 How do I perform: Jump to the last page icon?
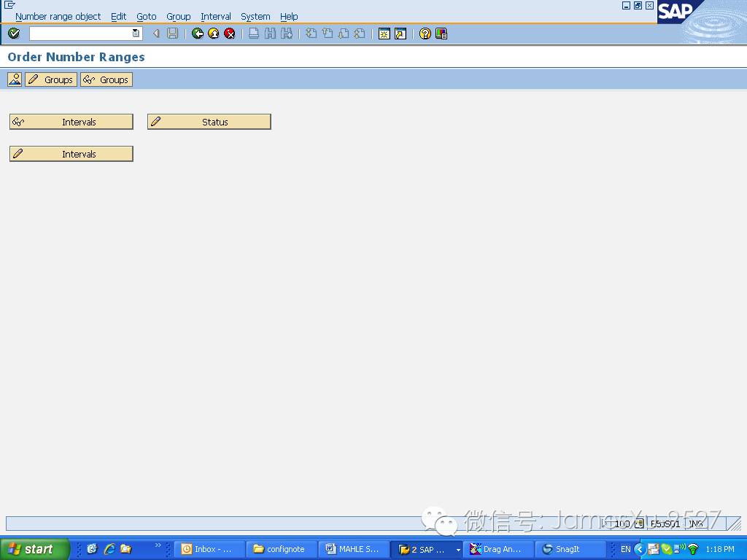[x=360, y=34]
